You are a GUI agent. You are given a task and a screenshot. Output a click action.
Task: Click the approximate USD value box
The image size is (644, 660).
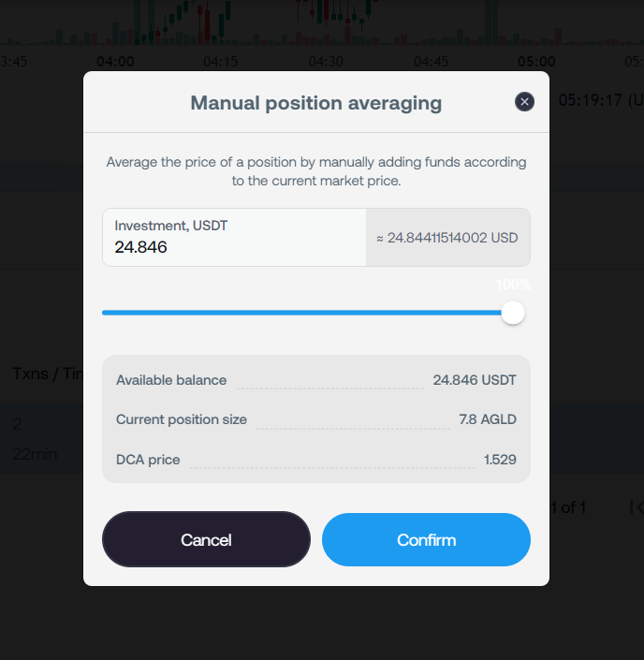[x=447, y=238]
